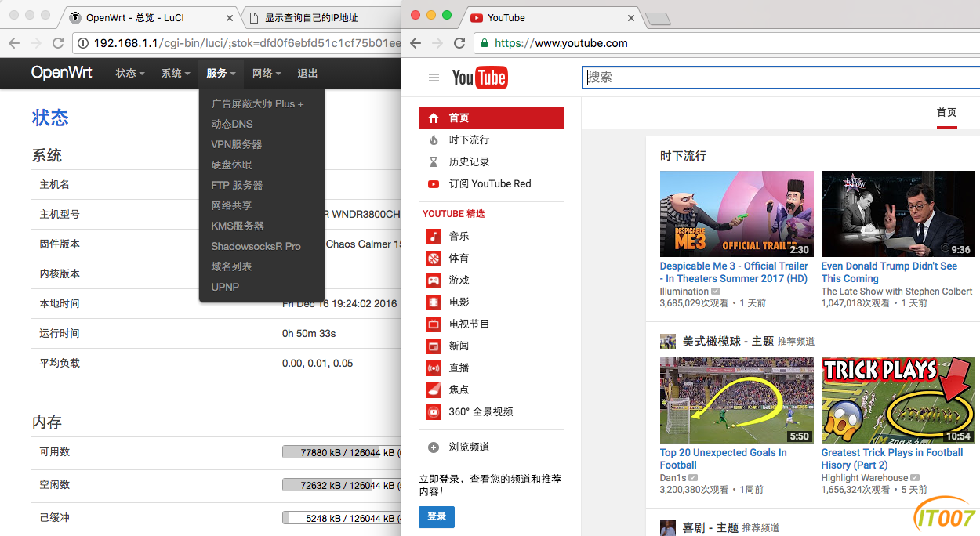This screenshot has height=536, width=980.
Task: Open 浏览频道 link in sidebar
Action: click(x=469, y=447)
